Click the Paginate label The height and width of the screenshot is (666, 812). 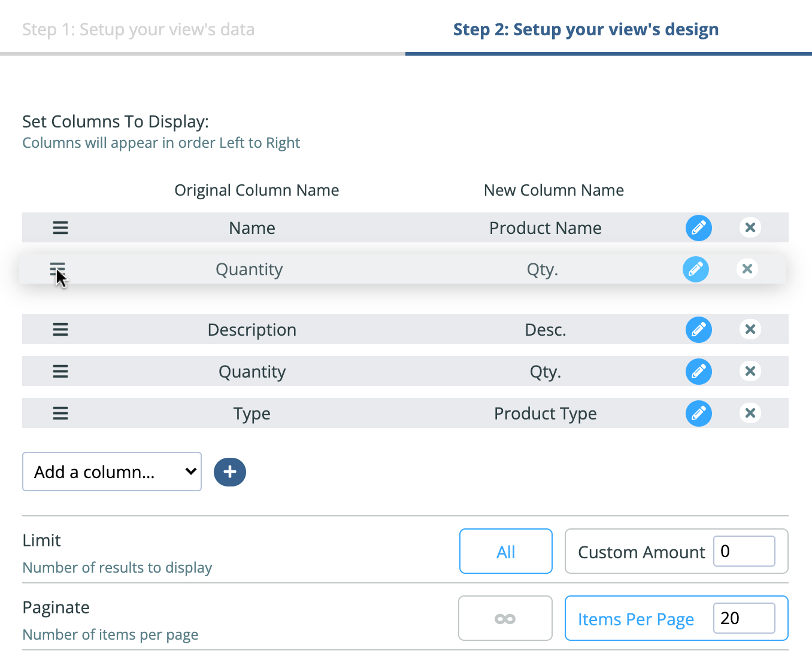[x=56, y=607]
